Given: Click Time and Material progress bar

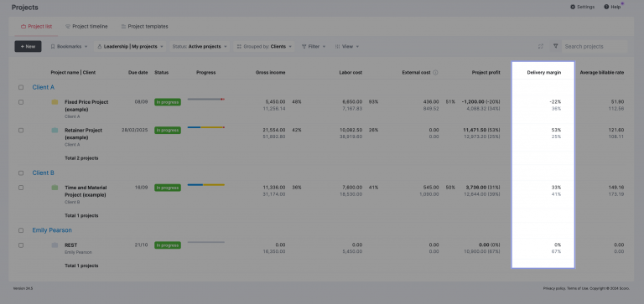Looking at the screenshot, I should 205,184.
